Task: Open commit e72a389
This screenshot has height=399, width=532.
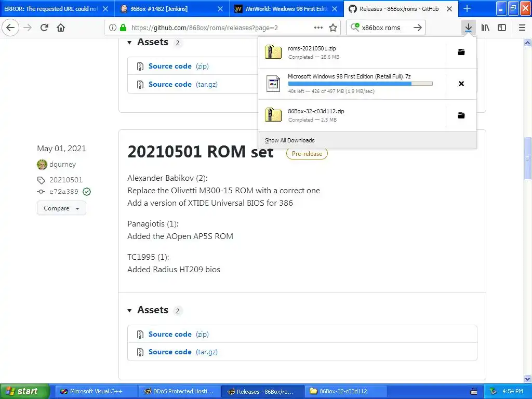Action: (x=64, y=192)
